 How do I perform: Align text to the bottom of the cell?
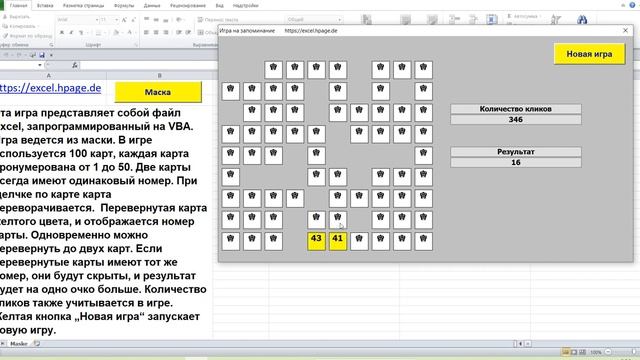(165, 20)
